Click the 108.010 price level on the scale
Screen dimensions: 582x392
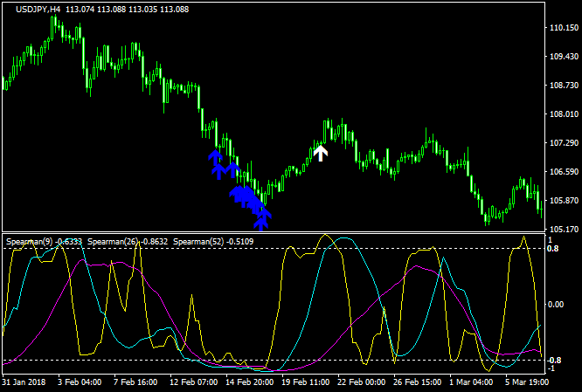(x=564, y=113)
